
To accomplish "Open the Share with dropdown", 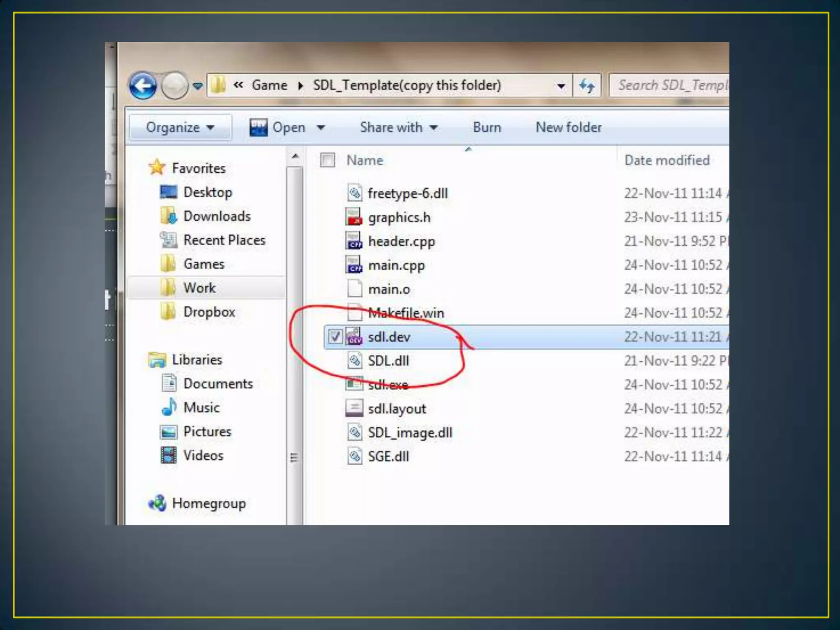I will (x=398, y=128).
